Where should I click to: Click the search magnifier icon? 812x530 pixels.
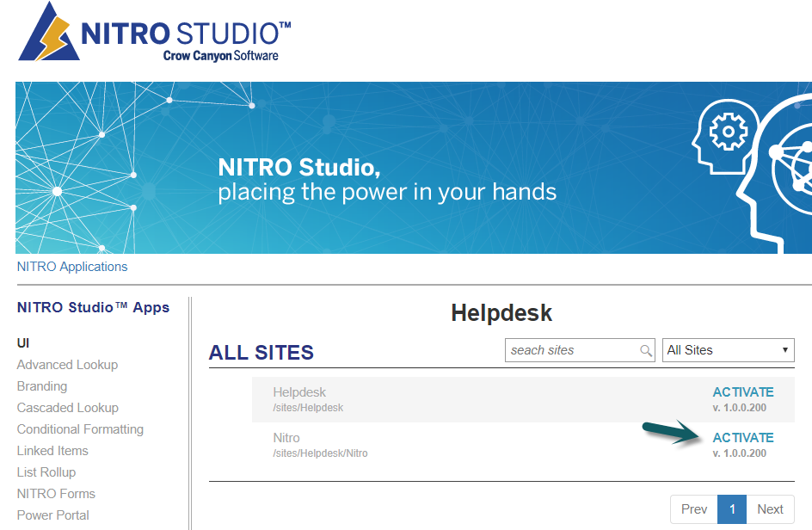[646, 350]
